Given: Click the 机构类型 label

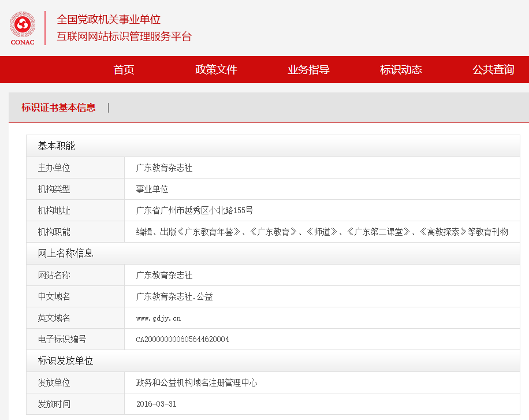Looking at the screenshot, I should pyautogui.click(x=54, y=189).
